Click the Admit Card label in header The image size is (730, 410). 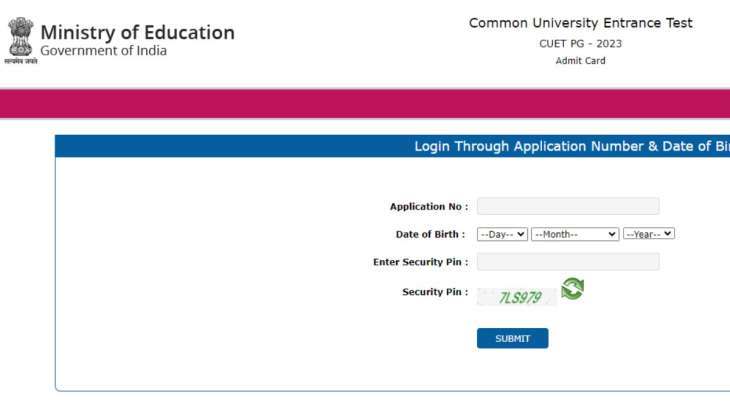point(580,60)
